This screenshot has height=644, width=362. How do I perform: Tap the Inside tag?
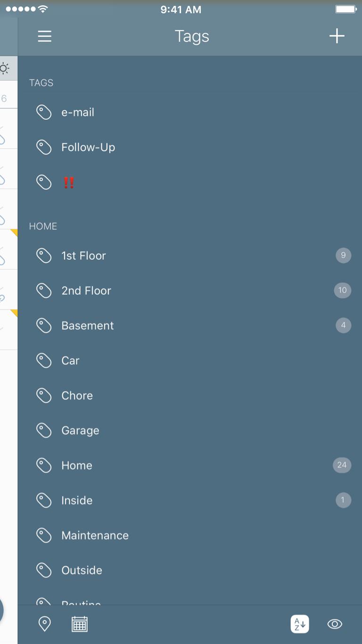[x=190, y=500]
